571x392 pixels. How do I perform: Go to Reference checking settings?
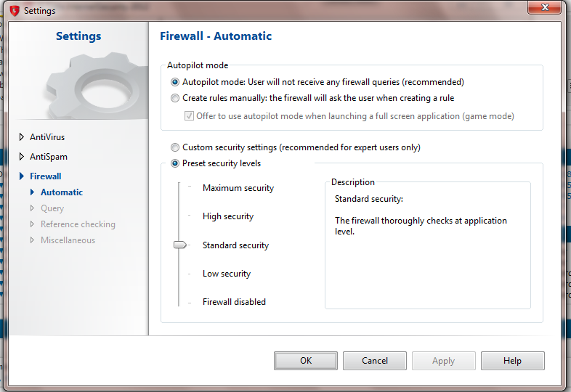78,224
